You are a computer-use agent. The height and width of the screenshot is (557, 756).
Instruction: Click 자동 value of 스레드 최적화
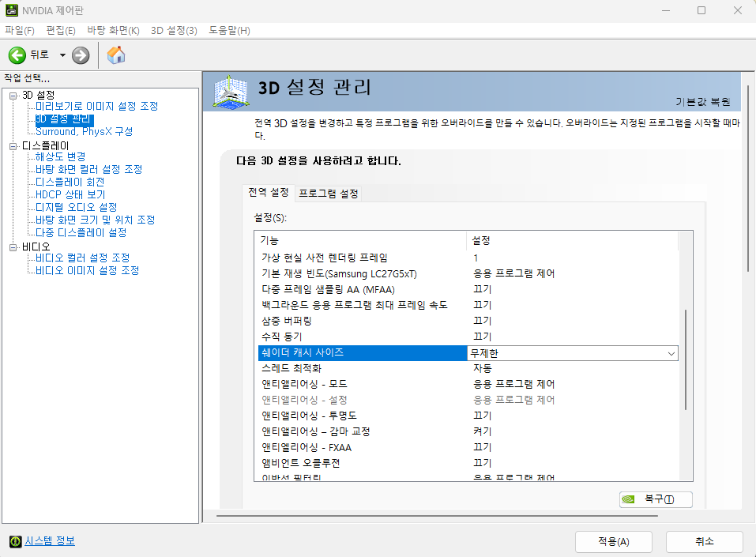pyautogui.click(x=482, y=368)
